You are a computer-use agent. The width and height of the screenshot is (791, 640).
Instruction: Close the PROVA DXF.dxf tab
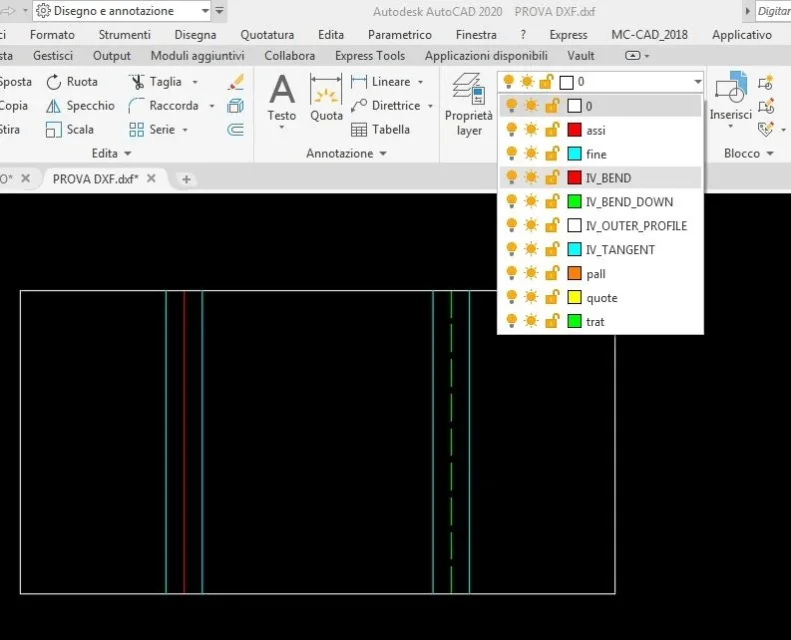tap(151, 178)
